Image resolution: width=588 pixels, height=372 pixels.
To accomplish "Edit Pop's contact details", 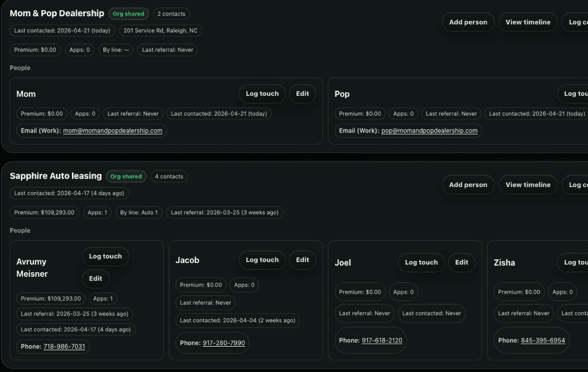I will click(x=585, y=94).
